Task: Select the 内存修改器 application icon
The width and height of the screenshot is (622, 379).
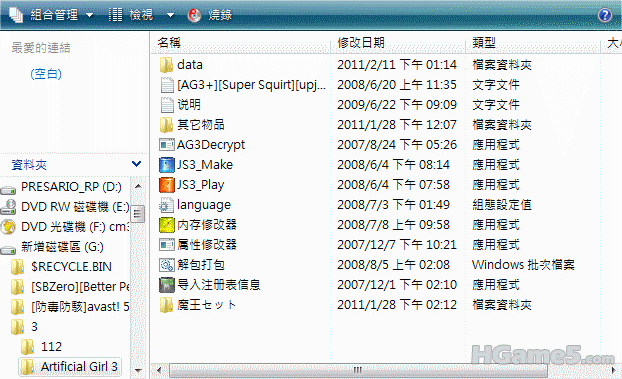Action: coord(167,225)
